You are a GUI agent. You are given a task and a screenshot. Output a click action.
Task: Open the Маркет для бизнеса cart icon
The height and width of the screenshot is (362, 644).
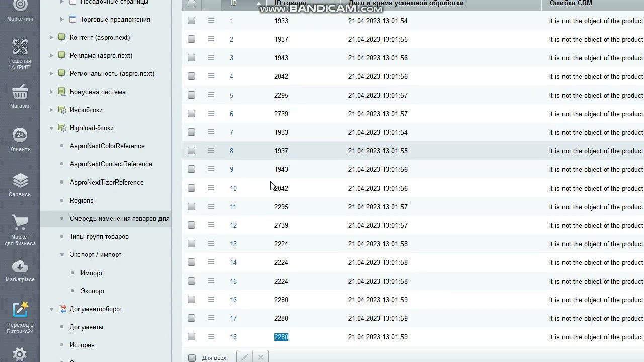click(x=20, y=222)
